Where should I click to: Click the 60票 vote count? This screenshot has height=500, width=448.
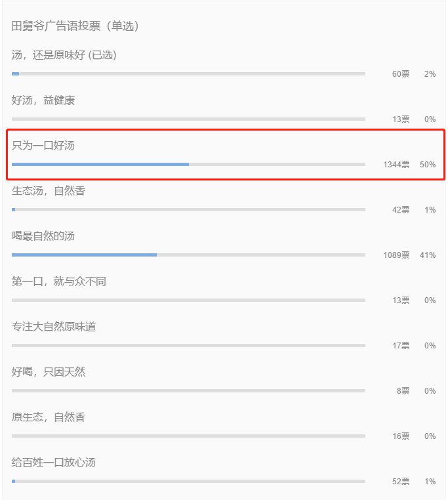(x=401, y=74)
